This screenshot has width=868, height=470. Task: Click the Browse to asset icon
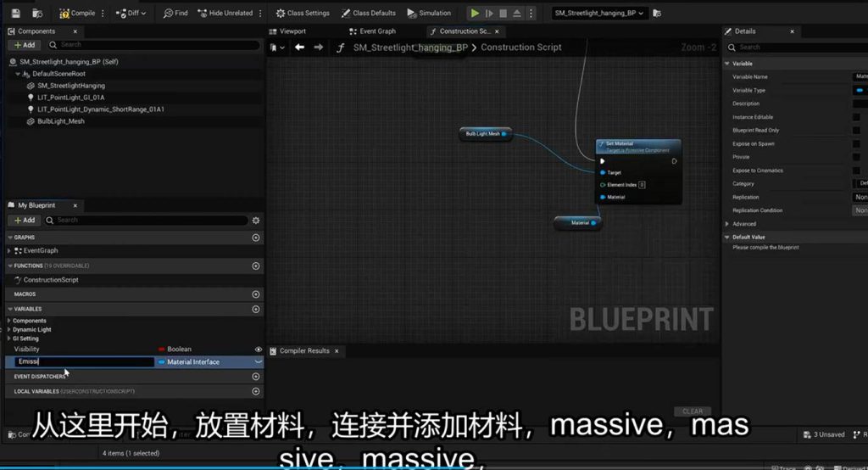(x=37, y=13)
